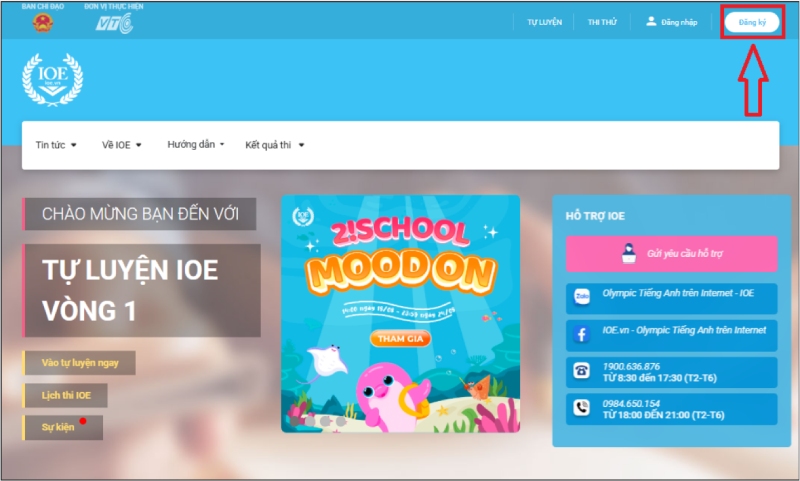Image resolution: width=800 pixels, height=481 pixels.
Task: Open the Sự kiện button
Action: [x=63, y=427]
